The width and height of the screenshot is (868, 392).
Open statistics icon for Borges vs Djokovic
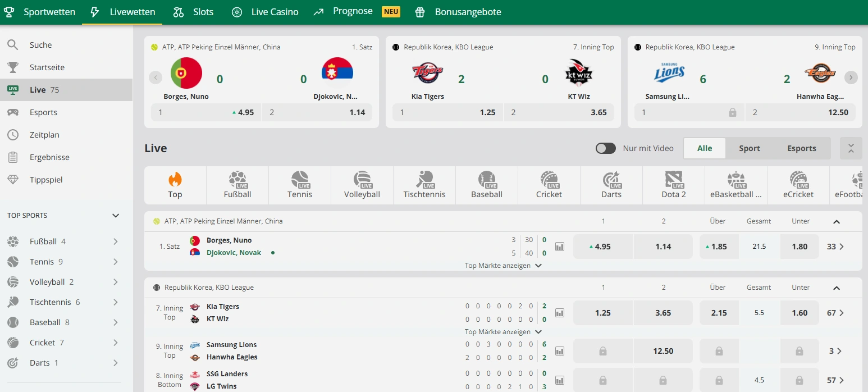pyautogui.click(x=560, y=247)
